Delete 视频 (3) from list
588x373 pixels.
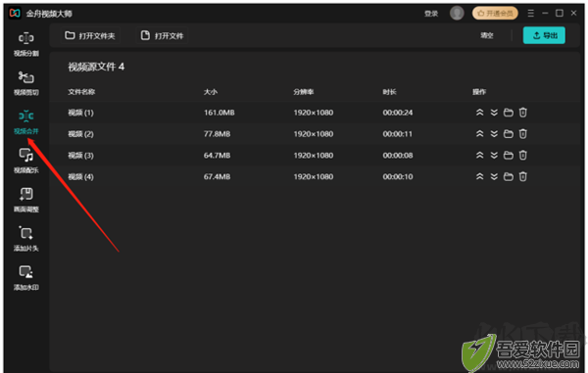click(522, 155)
